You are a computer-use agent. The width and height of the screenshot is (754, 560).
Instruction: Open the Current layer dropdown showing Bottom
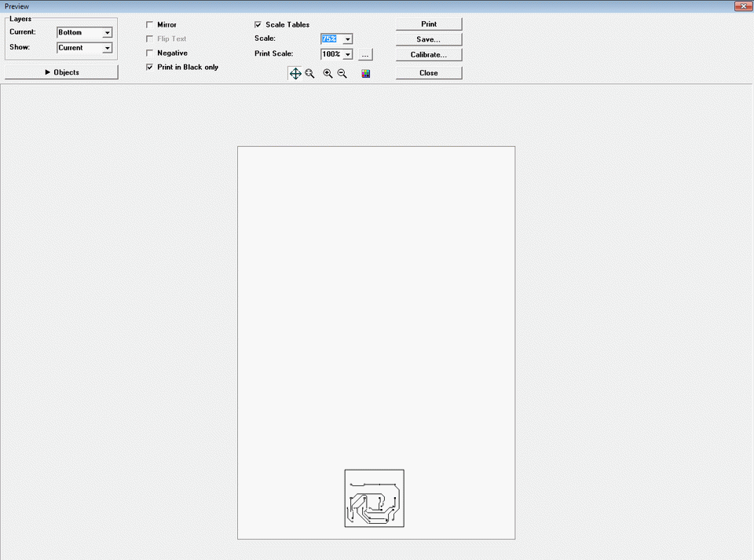85,32
